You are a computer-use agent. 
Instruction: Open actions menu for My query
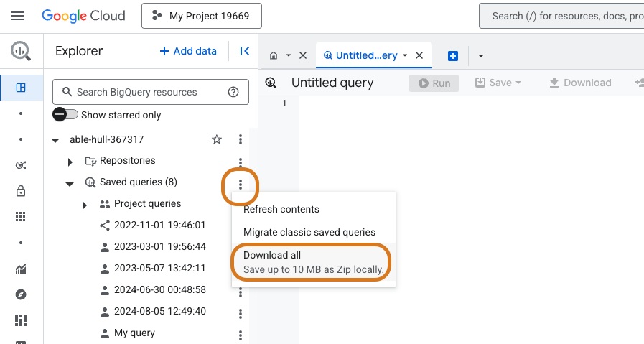(x=241, y=335)
